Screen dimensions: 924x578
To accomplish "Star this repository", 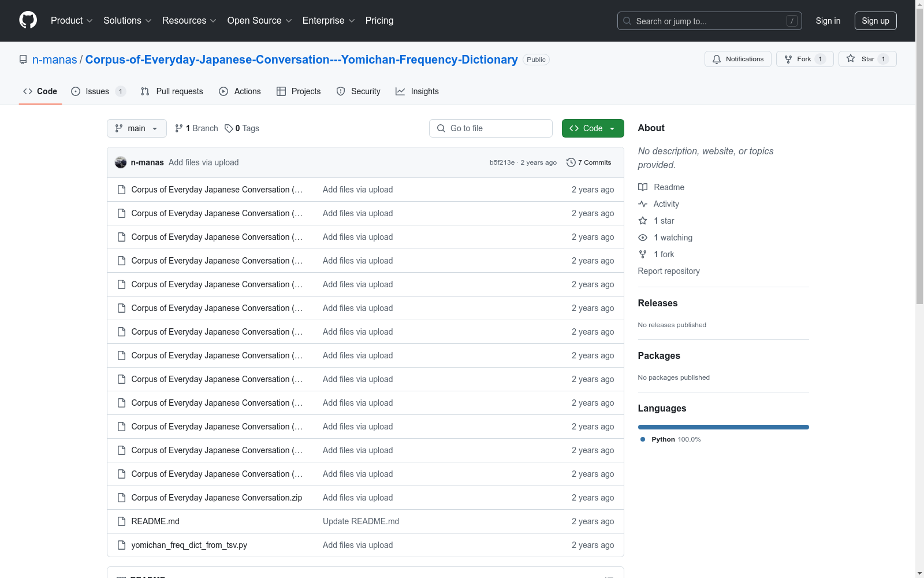I will click(867, 59).
